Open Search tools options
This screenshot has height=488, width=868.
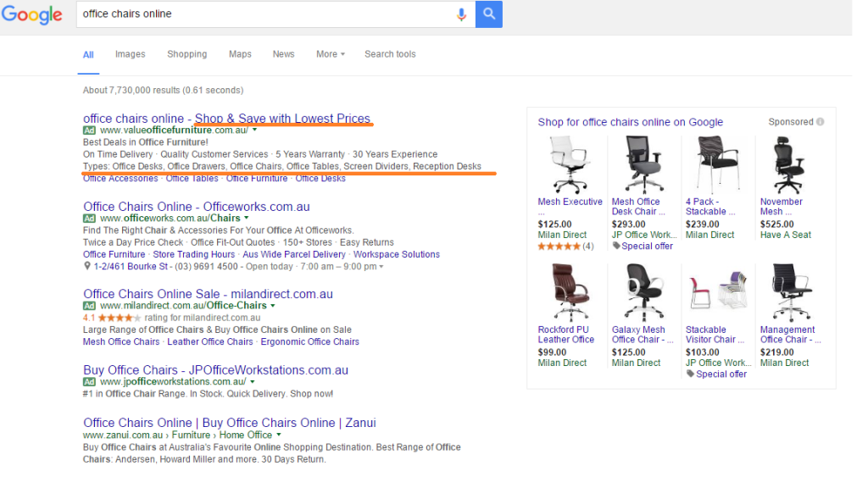[390, 54]
